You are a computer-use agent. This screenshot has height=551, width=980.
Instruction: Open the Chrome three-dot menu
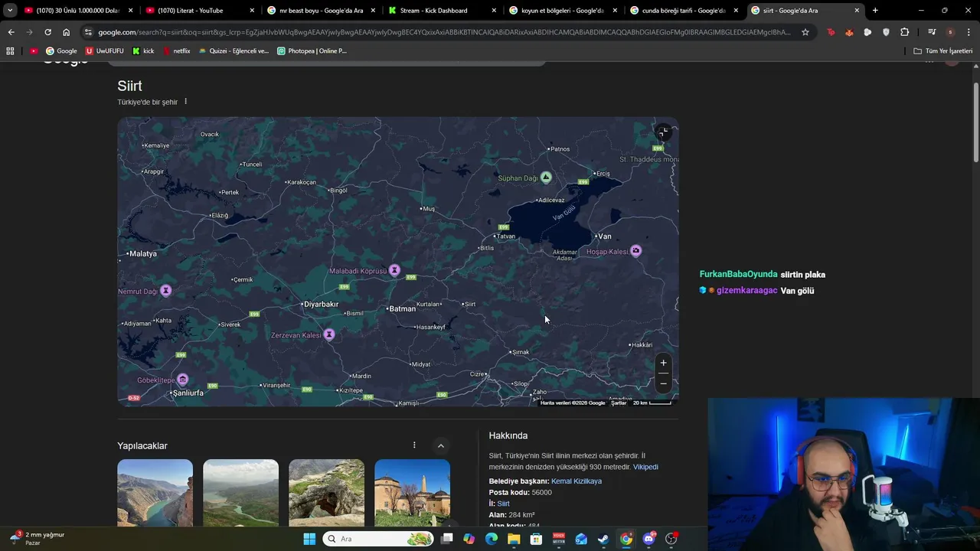pyautogui.click(x=969, y=32)
